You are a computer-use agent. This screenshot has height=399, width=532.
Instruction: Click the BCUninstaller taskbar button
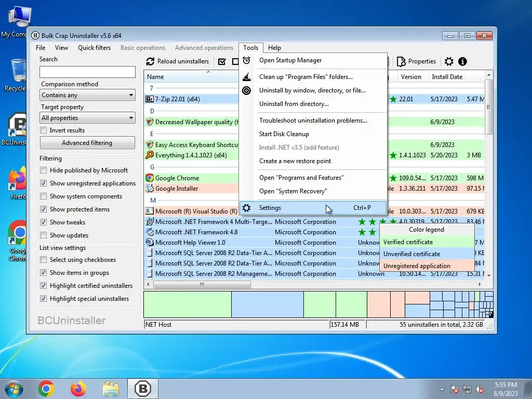click(143, 389)
